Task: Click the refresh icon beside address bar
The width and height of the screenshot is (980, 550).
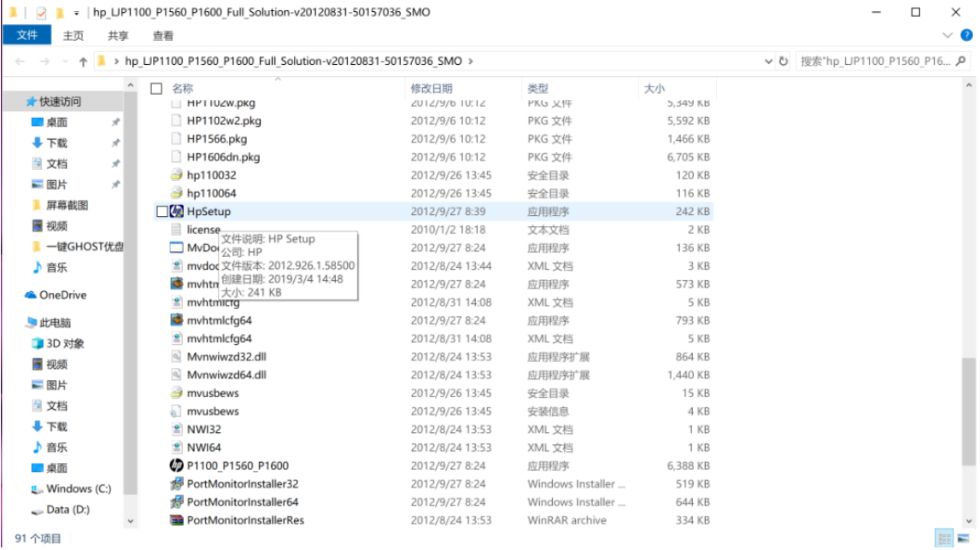Action: point(783,61)
